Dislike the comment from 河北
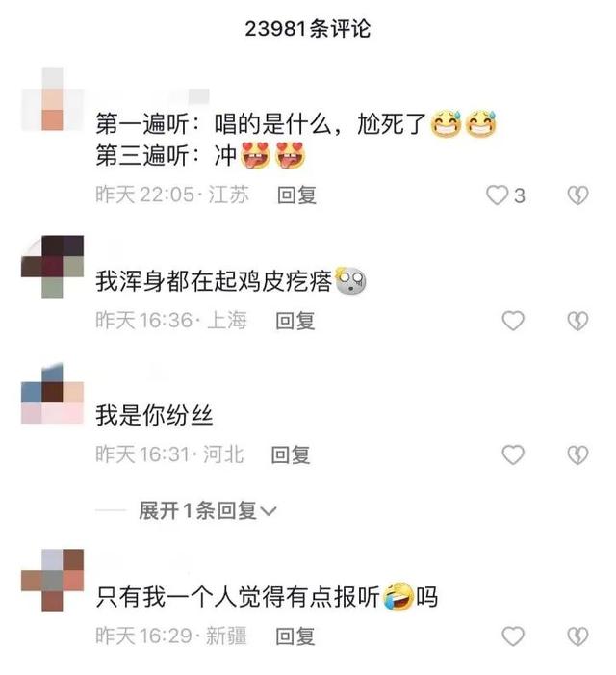This screenshot has width=616, height=675. pyautogui.click(x=577, y=455)
